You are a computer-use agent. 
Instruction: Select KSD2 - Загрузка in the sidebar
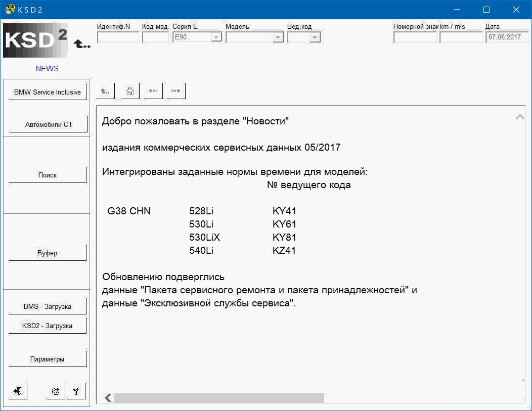point(47,326)
